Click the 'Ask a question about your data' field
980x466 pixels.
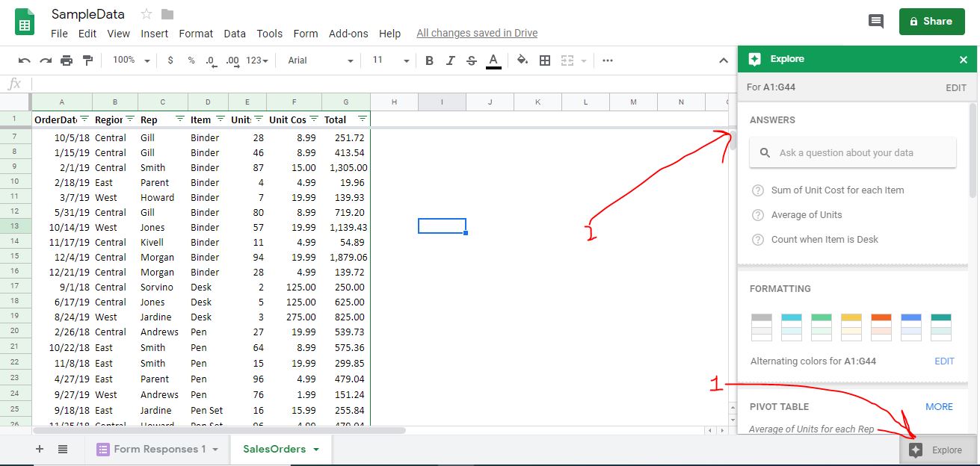point(852,152)
